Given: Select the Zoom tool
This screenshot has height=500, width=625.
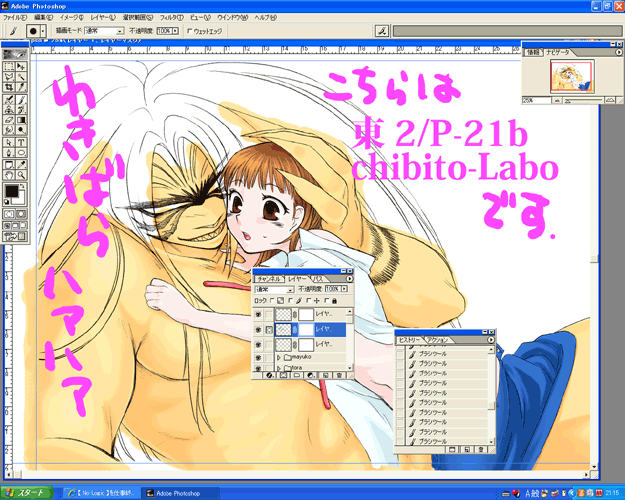Looking at the screenshot, I should [21, 175].
